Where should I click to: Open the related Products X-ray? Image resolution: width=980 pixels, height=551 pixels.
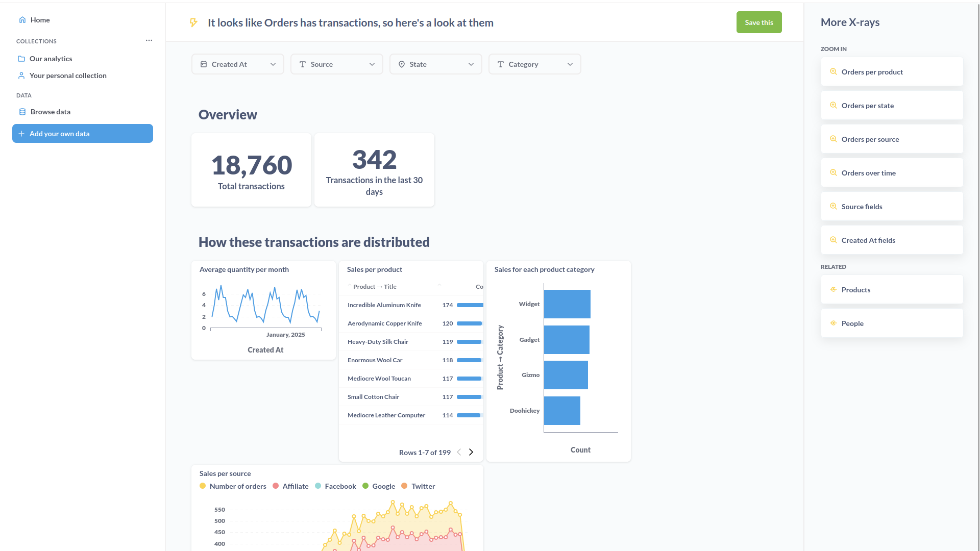(892, 290)
